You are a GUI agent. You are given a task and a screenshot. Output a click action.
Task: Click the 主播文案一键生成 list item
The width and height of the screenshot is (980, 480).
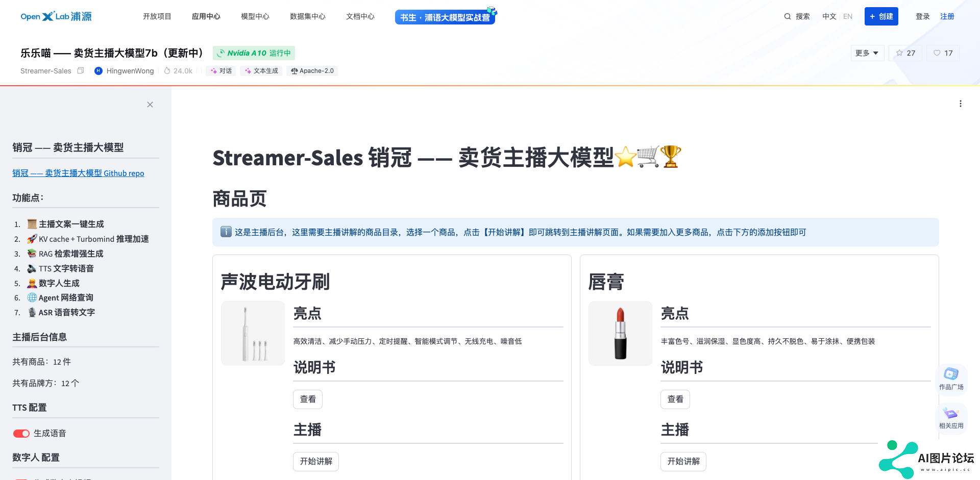65,224
